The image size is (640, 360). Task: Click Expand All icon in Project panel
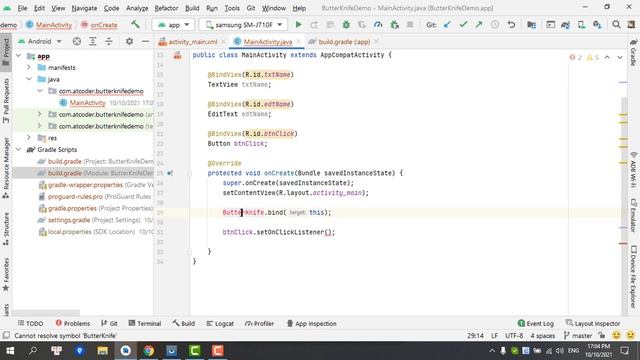(93, 41)
